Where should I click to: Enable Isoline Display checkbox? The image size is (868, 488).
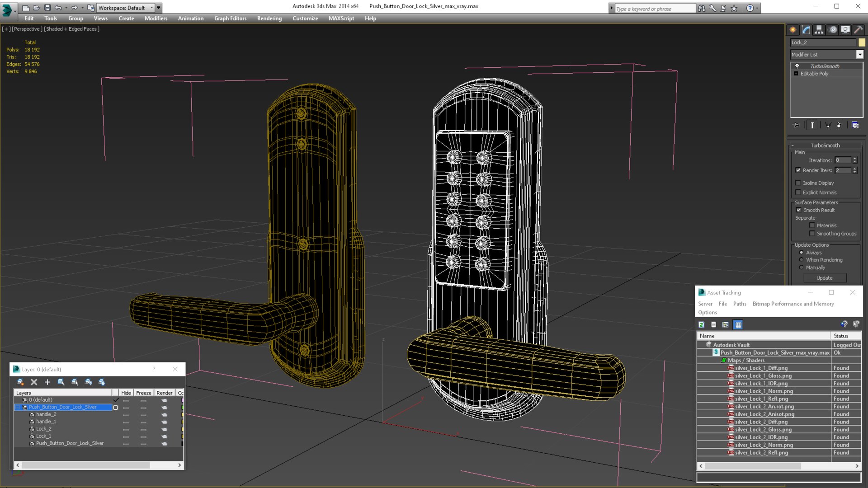point(798,183)
